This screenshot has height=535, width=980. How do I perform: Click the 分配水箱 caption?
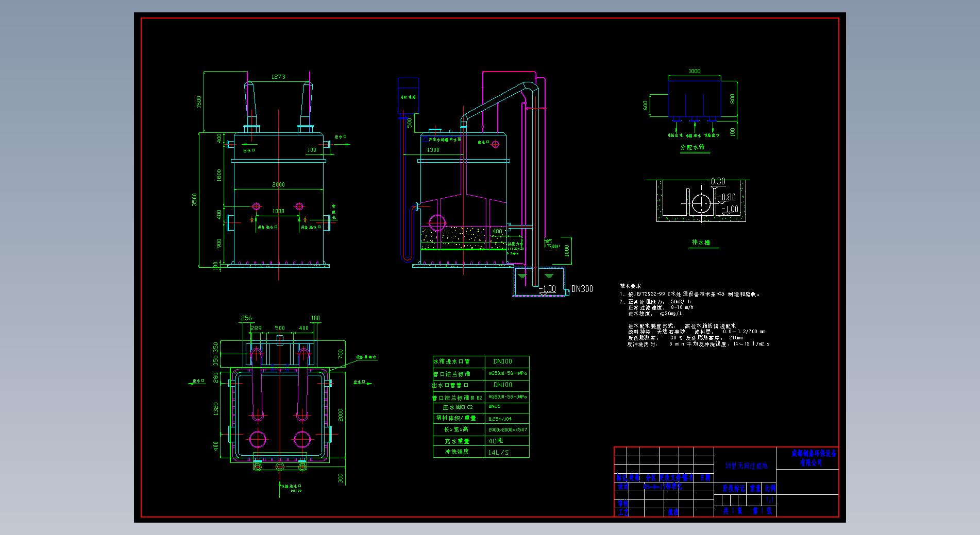point(692,147)
